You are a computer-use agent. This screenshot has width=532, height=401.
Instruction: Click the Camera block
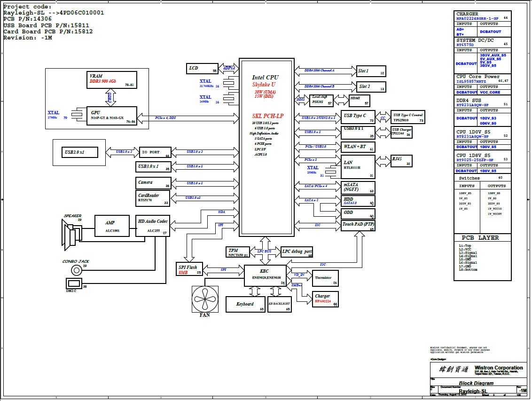point(153,183)
